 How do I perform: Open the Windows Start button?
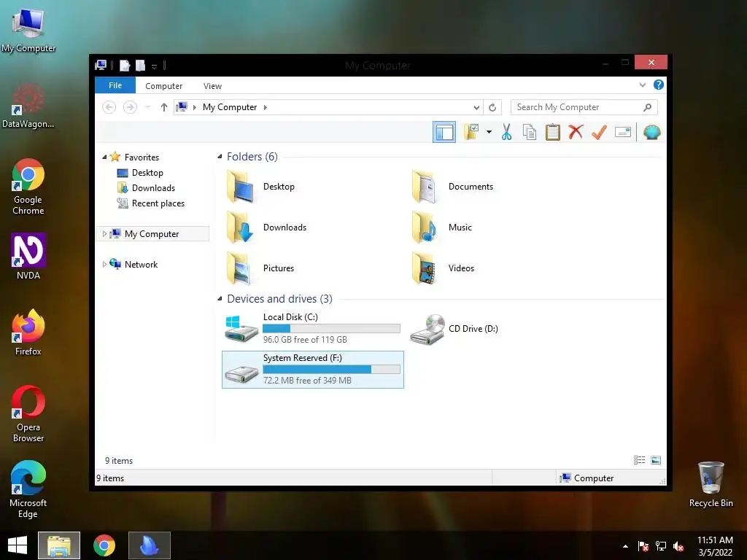click(18, 545)
